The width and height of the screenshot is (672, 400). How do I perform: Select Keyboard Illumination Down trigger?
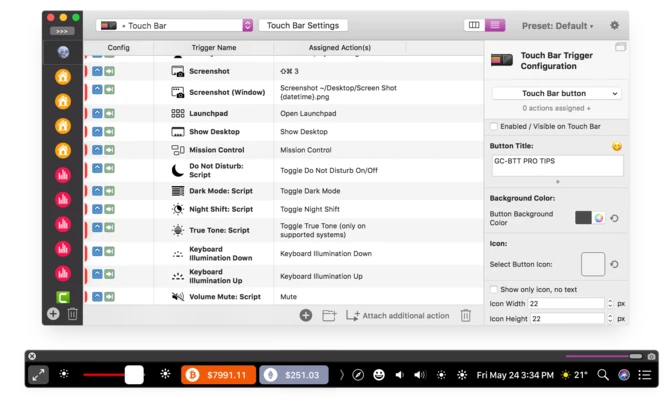tap(283, 253)
